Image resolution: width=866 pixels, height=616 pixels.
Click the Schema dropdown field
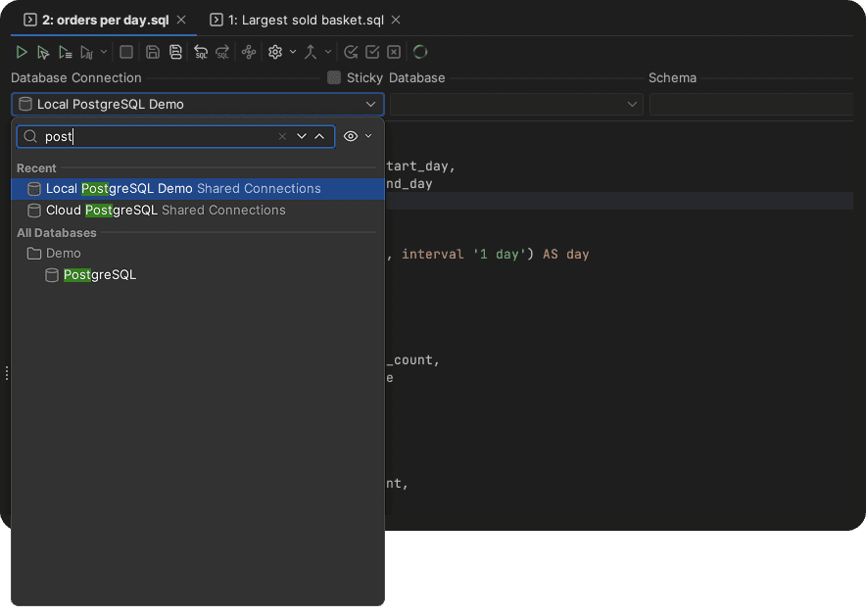tap(751, 105)
